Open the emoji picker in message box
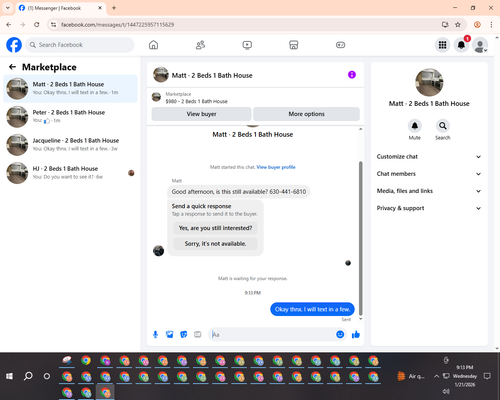This screenshot has height=400, width=500. [x=340, y=334]
